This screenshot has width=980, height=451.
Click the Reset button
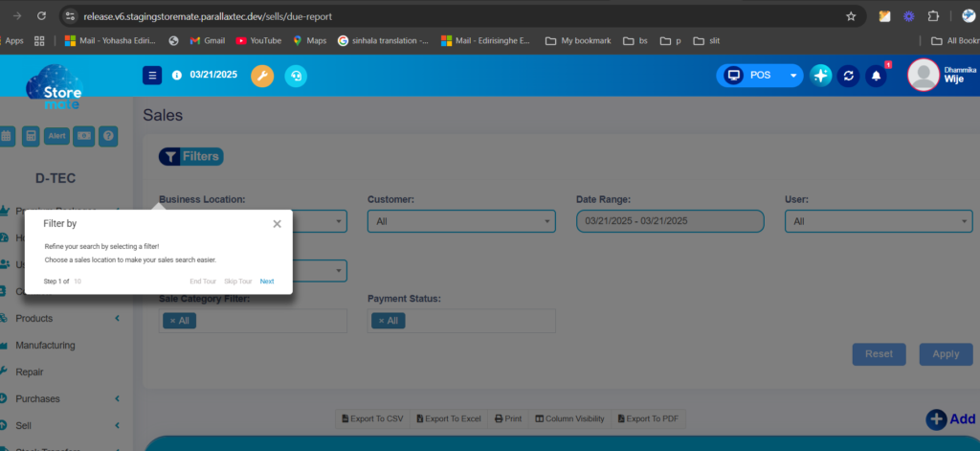pyautogui.click(x=879, y=354)
